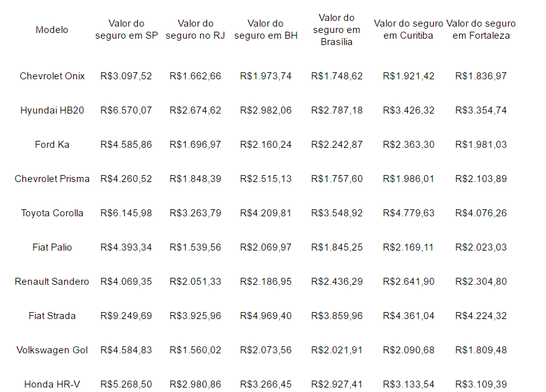Image resolution: width=546 pixels, height=392 pixels.
Task: Select the Chevrolet Onix model cell
Action: point(52,76)
